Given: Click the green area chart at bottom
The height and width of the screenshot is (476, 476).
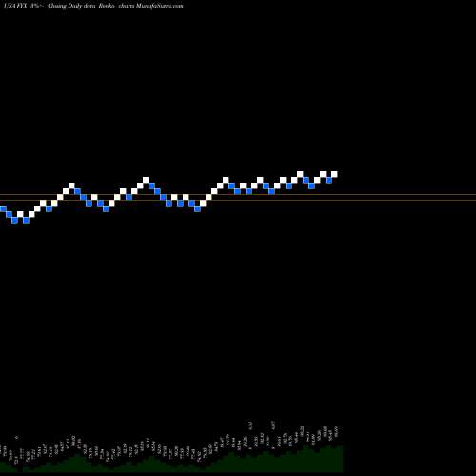Looking at the screenshot, I should coord(171,460).
